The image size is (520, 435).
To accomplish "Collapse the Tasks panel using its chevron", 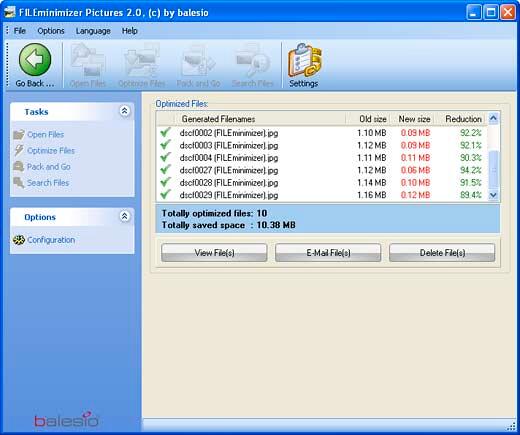I will (124, 111).
